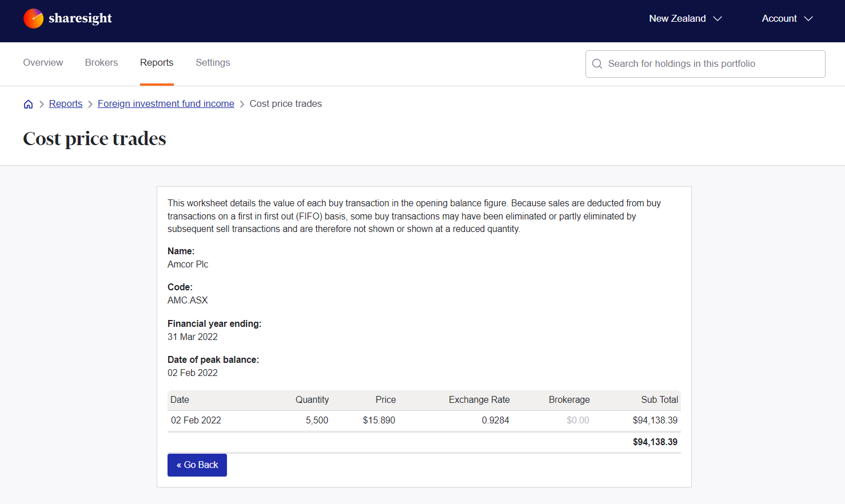Switch to the Overview tab
Viewport: 845px width, 504px height.
click(43, 63)
